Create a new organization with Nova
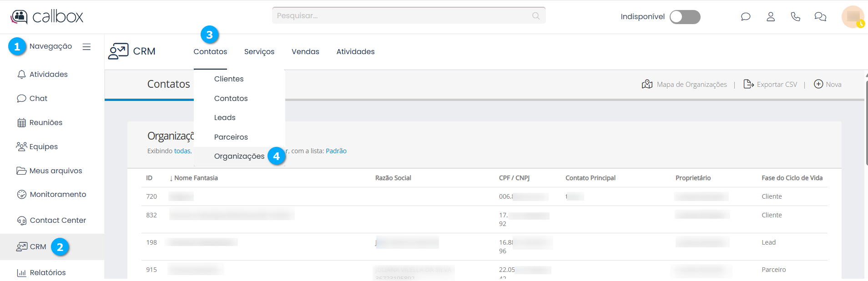The height and width of the screenshot is (281, 868). click(x=828, y=84)
